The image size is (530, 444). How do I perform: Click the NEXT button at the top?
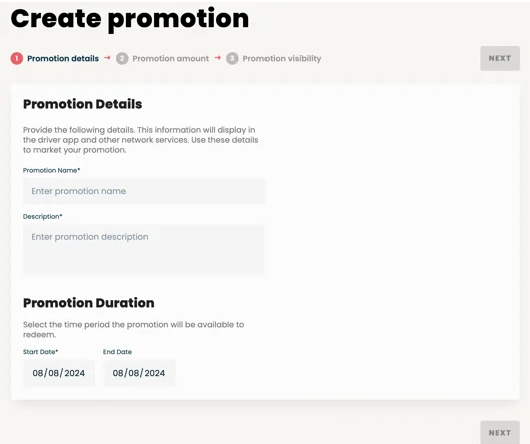[500, 58]
